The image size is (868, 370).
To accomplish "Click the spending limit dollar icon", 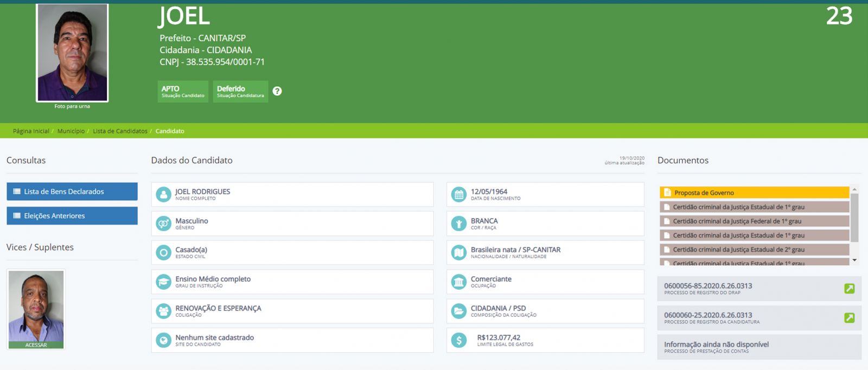I will point(459,340).
